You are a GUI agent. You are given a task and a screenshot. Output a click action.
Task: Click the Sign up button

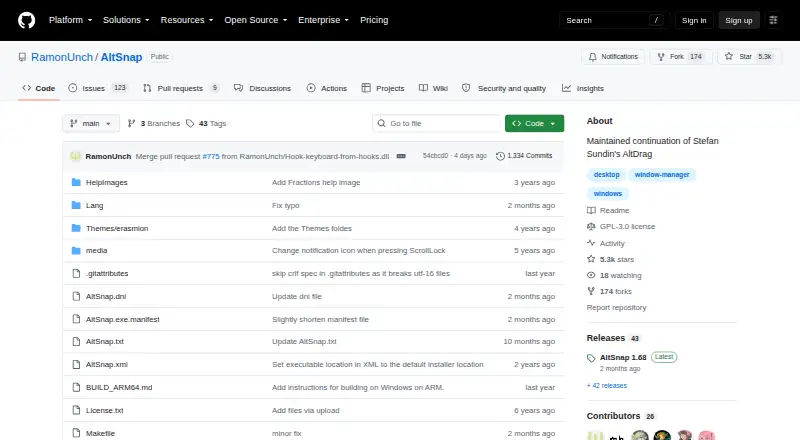[x=739, y=20]
